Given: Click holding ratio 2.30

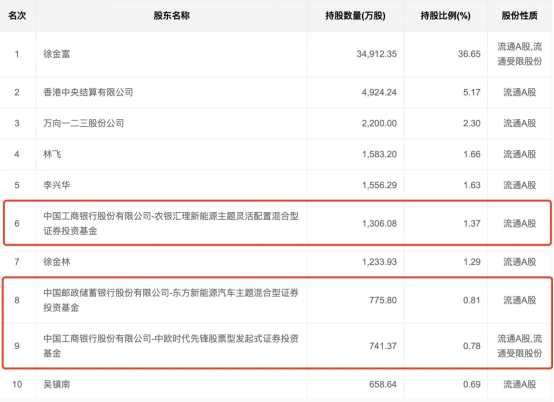Looking at the screenshot, I should tap(472, 123).
